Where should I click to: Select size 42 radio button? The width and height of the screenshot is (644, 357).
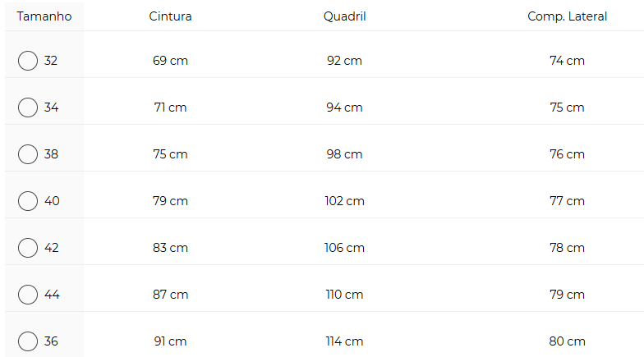pyautogui.click(x=28, y=248)
